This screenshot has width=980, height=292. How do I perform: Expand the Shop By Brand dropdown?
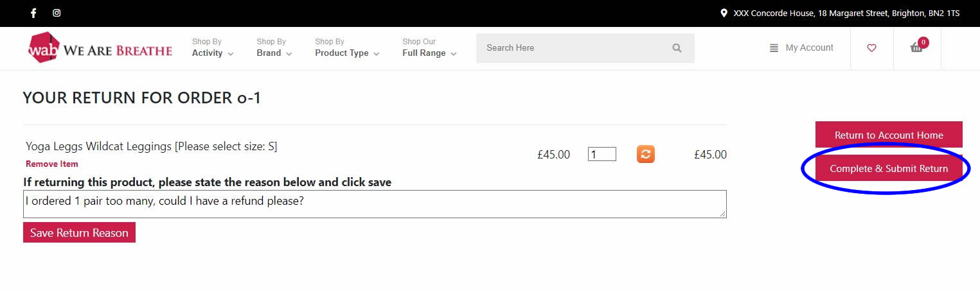click(274, 47)
